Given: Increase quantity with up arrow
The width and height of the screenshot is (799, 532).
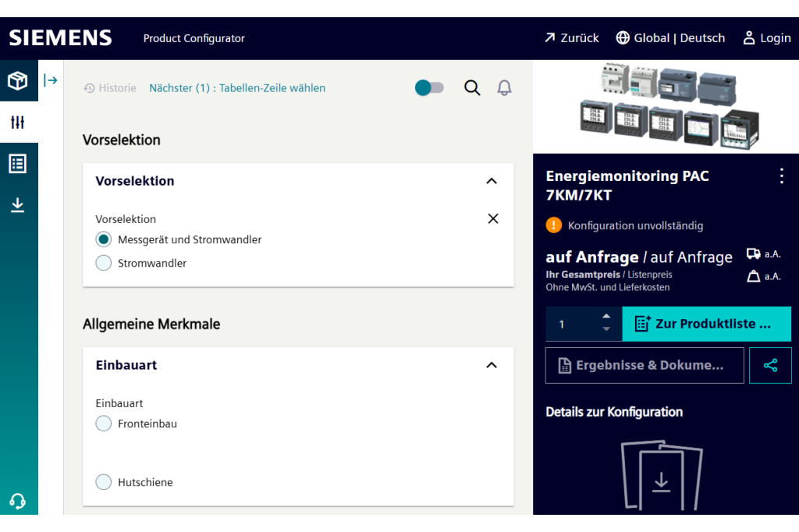Looking at the screenshot, I should (x=605, y=317).
